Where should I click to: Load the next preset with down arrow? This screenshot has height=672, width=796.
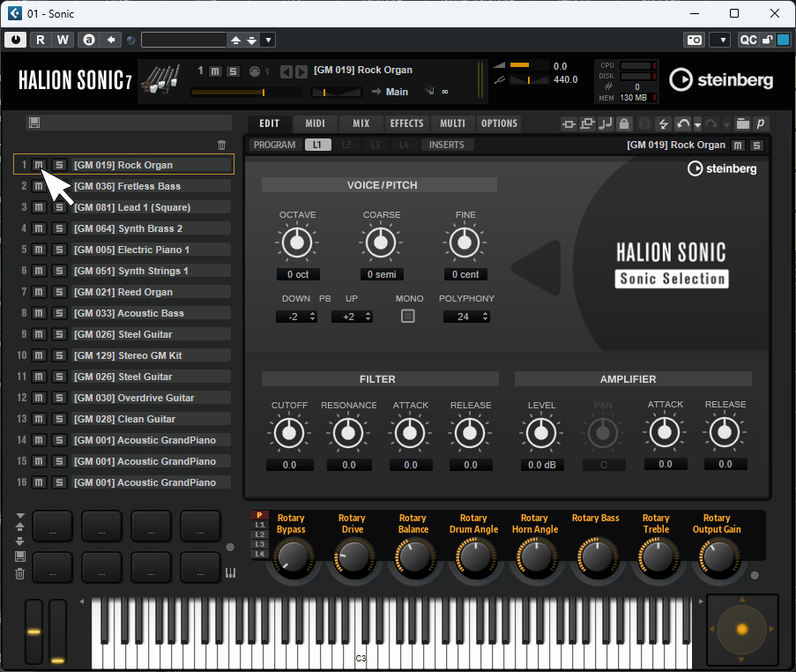(x=251, y=40)
